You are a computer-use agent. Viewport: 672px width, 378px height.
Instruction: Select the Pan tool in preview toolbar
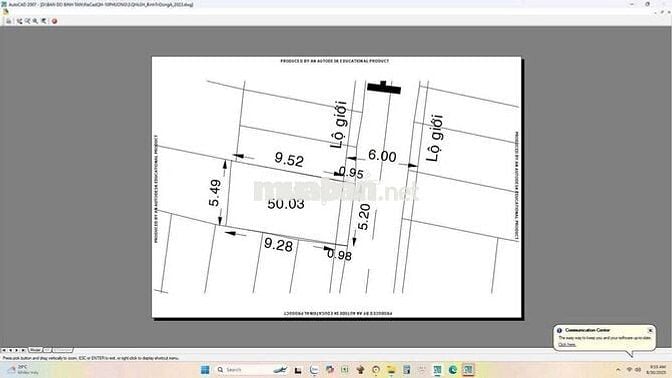pos(19,21)
